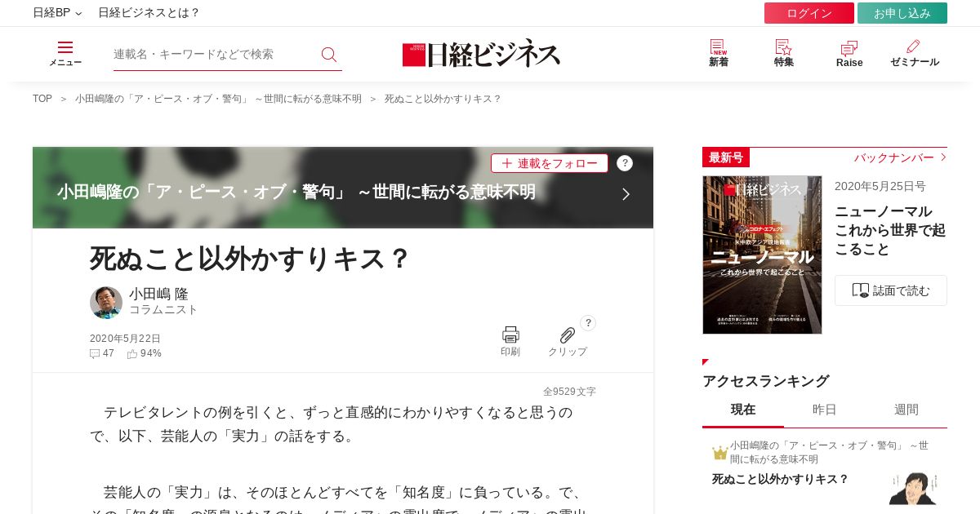Click the 最新号 label

(x=726, y=157)
